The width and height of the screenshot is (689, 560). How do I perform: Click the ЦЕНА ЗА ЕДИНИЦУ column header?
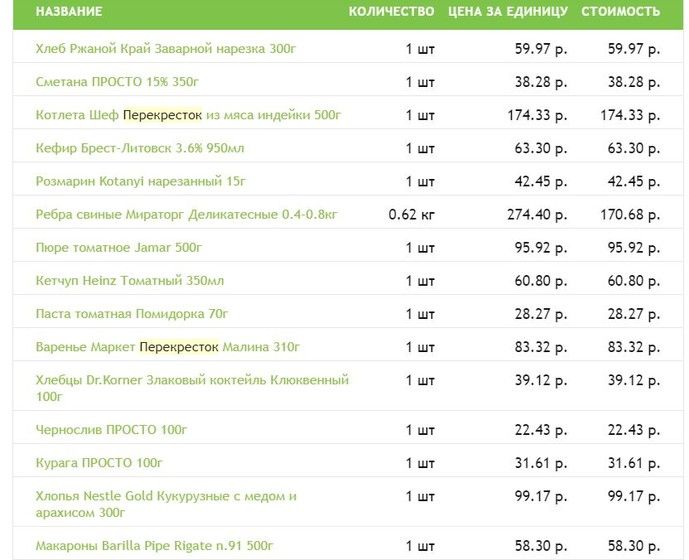pos(508,11)
